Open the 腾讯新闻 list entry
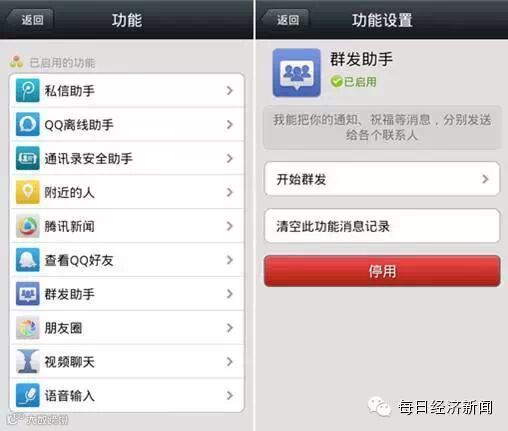Viewport: 508px width, 431px height. point(127,226)
